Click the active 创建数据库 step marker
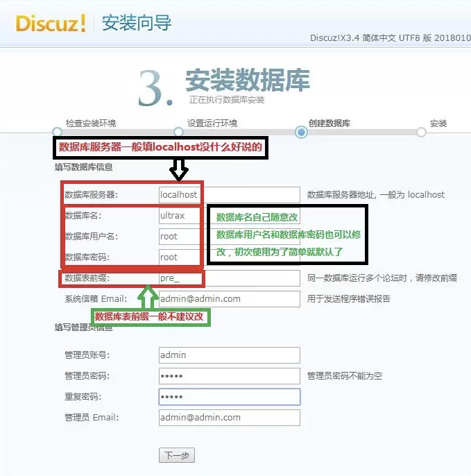 pyautogui.click(x=301, y=133)
